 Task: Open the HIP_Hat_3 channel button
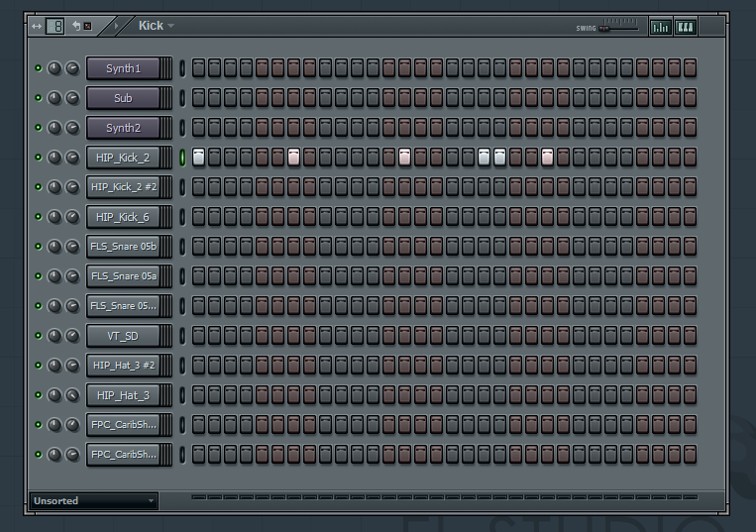124,395
